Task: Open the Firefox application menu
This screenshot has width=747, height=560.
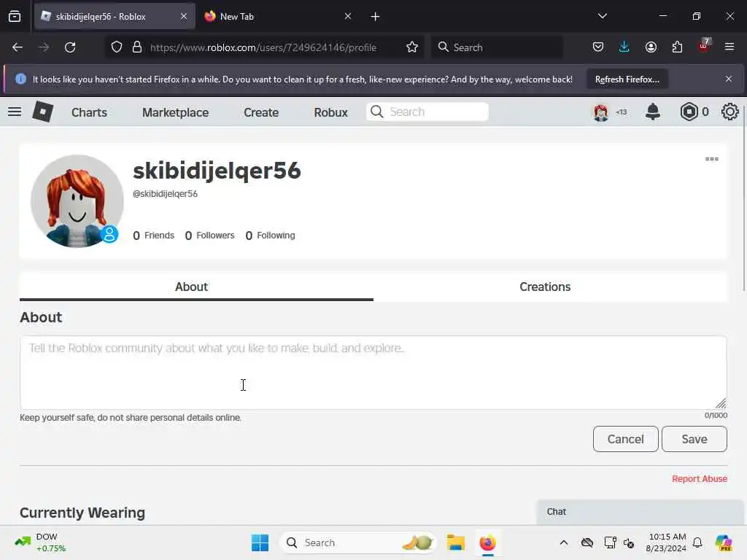Action: pyautogui.click(x=729, y=47)
